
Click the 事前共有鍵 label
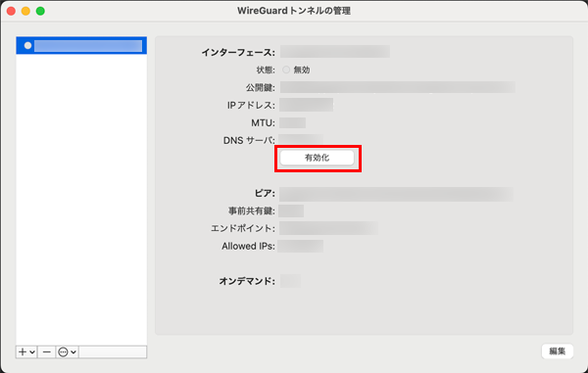[x=252, y=210]
